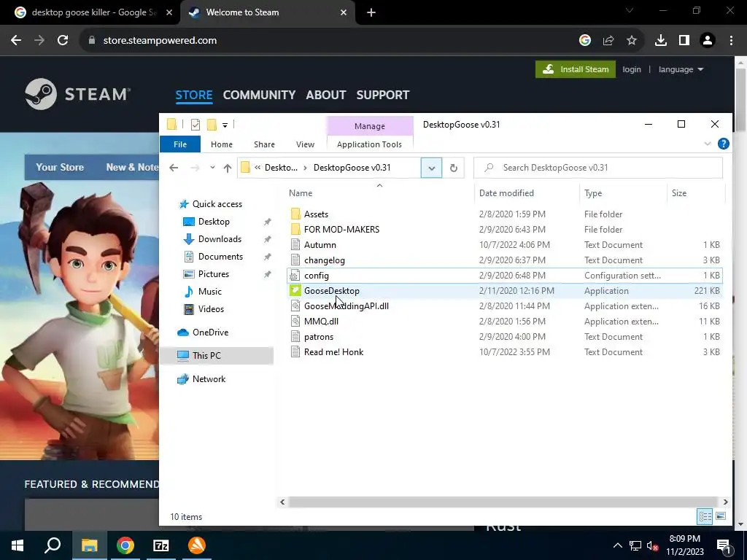Image resolution: width=747 pixels, height=560 pixels.
Task: Open File Explorer help icon
Action: [x=723, y=144]
